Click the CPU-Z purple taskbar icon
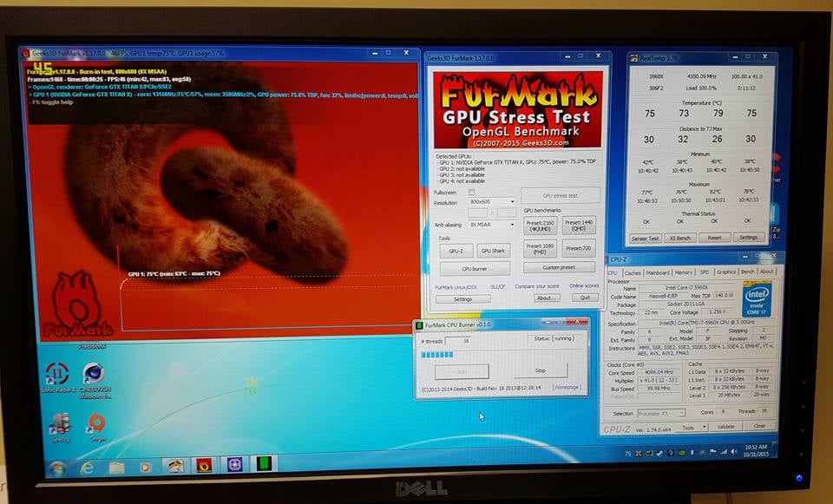Viewport: 833px width, 504px height. click(x=234, y=465)
